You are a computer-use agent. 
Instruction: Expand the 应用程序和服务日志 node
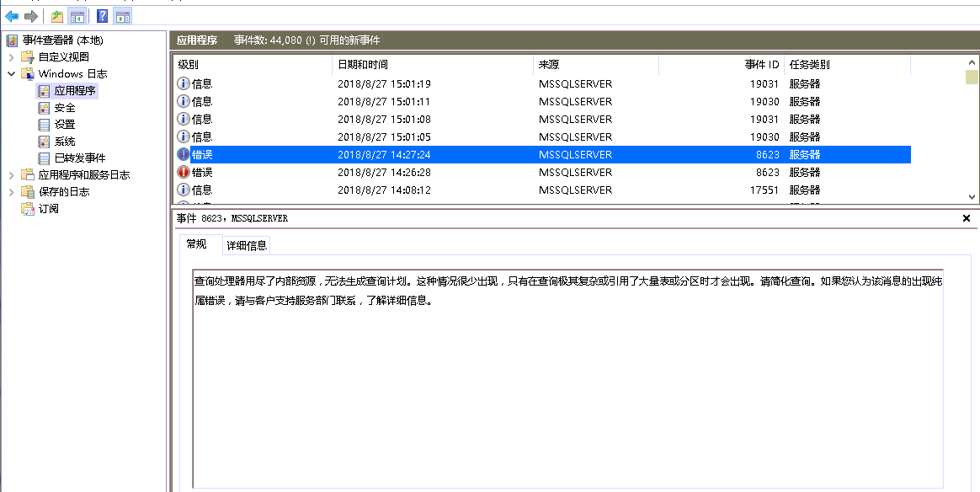tap(11, 175)
